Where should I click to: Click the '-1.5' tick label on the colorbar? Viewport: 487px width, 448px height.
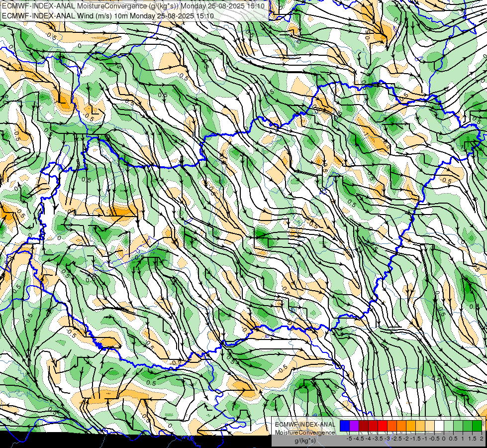(415, 439)
